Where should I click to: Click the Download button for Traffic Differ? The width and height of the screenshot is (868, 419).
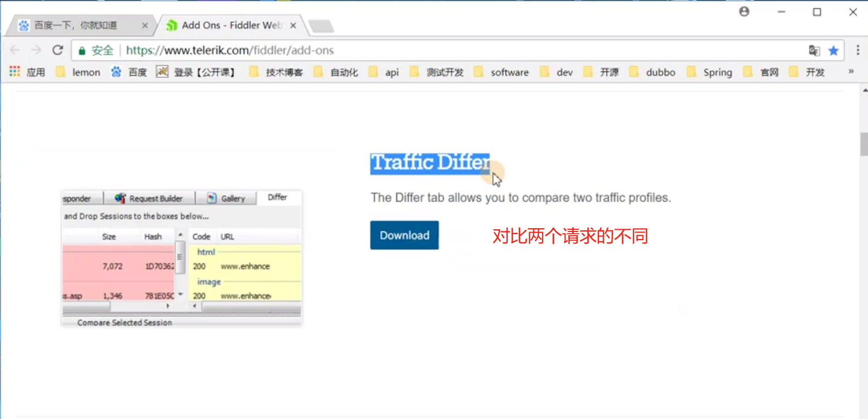[x=404, y=235]
